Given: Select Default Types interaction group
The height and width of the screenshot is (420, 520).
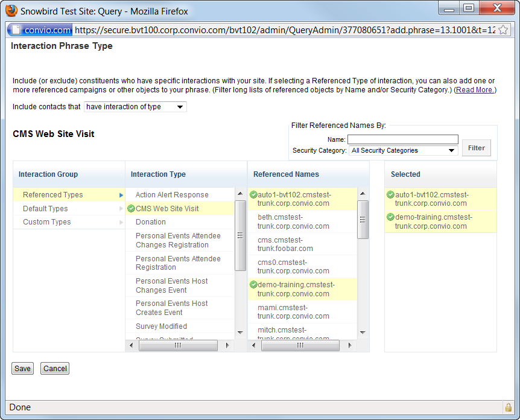Looking at the screenshot, I should (x=69, y=208).
